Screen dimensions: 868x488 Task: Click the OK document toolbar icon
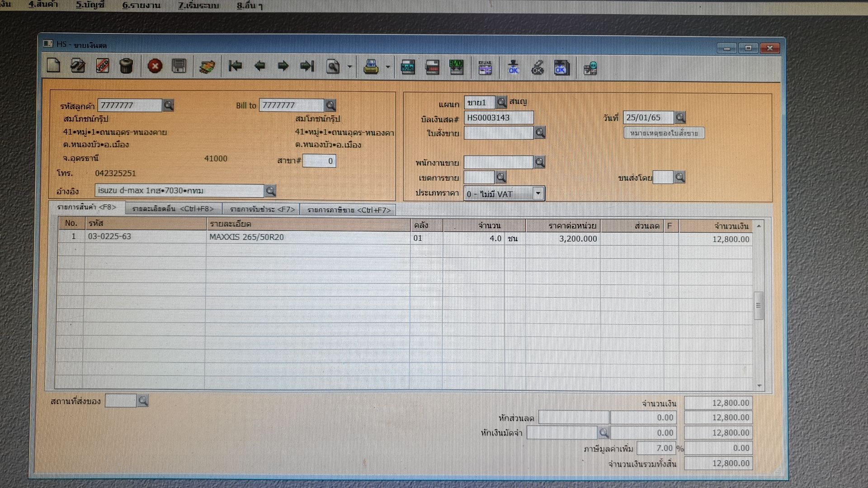tap(561, 68)
